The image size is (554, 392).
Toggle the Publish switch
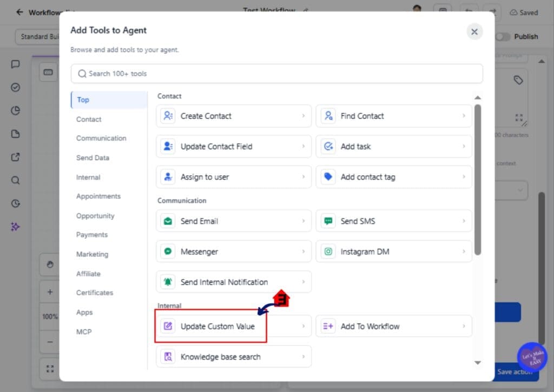[503, 37]
